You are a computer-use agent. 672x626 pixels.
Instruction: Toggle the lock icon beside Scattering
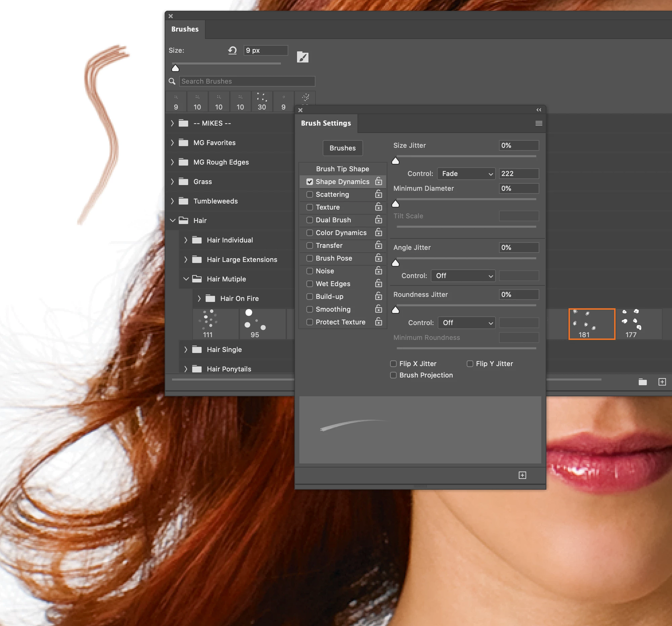coord(379,194)
